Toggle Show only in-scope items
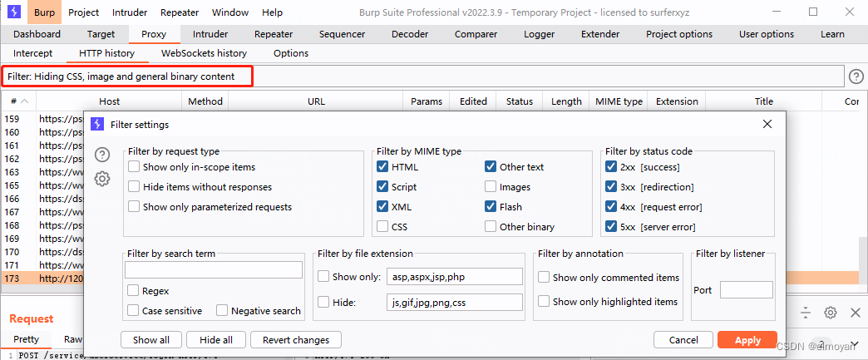Screen dimensions: 868x360 click(133, 167)
